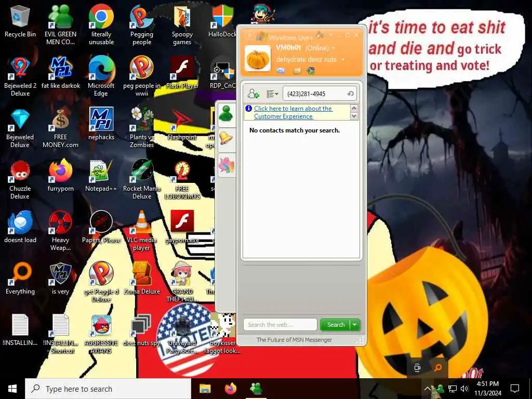Open the Notepad++ desktop icon
The width and height of the screenshot is (532, 399).
(101, 176)
